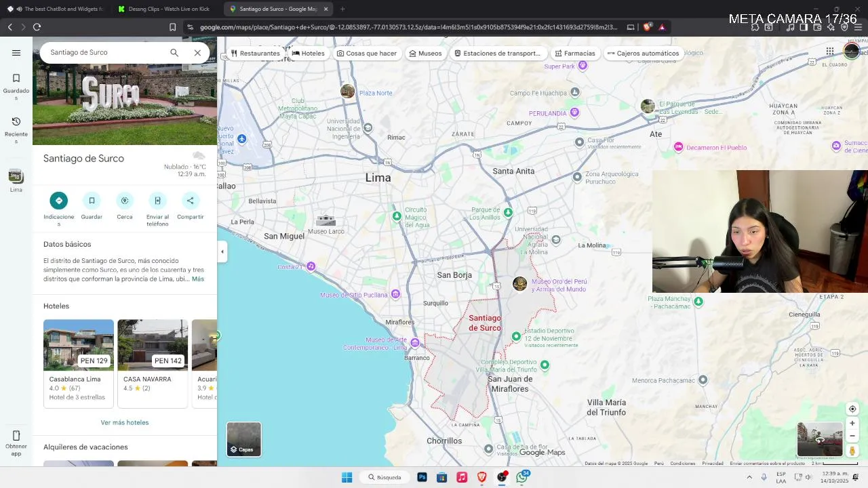Open Recientes in the left sidebar
This screenshot has height=488, width=868.
pos(16,130)
